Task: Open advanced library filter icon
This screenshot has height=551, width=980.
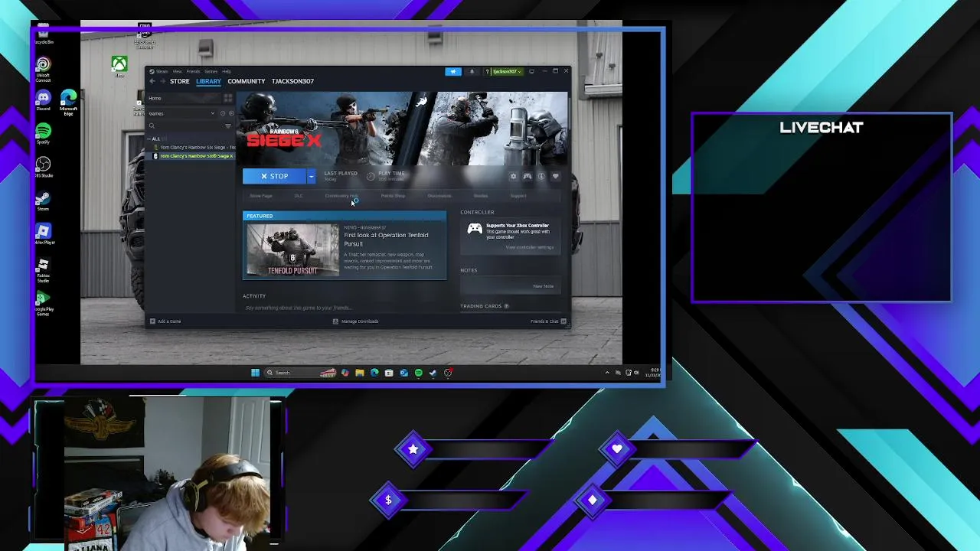Action: 227,126
